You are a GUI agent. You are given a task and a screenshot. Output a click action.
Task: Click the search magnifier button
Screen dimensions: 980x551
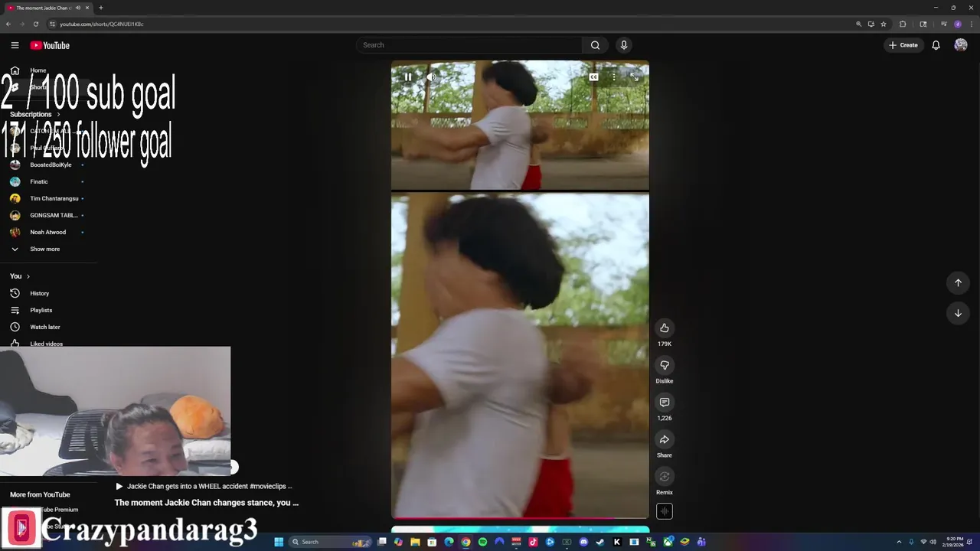point(595,45)
